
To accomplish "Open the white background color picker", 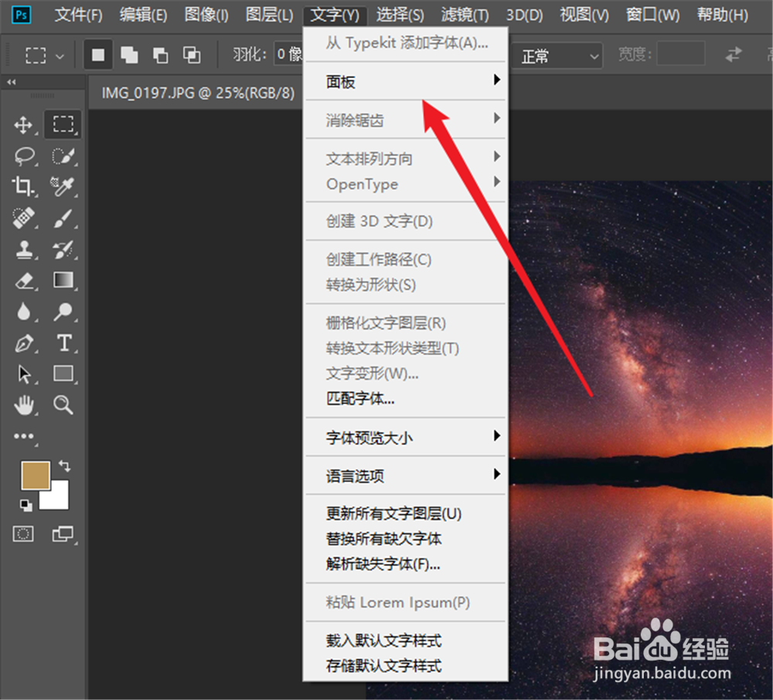I will click(x=58, y=500).
